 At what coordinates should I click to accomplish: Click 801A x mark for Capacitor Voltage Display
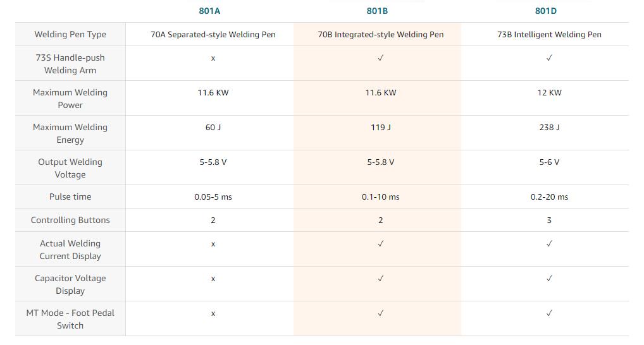pos(213,279)
